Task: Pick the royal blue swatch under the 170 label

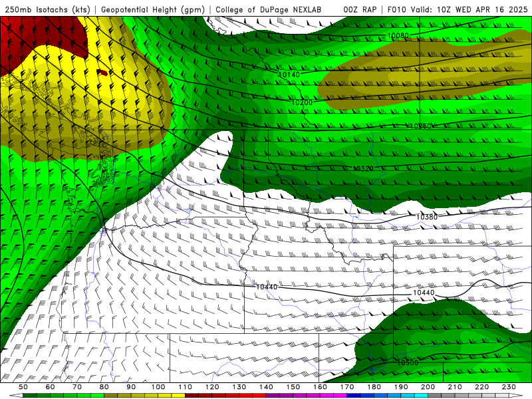Action: 354,396
